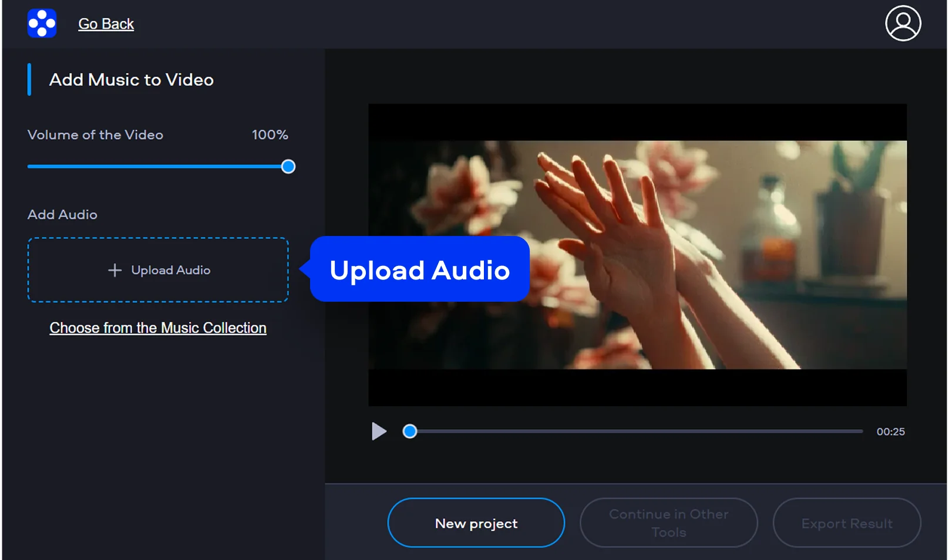Click the grey video progress bar track
The image size is (949, 560).
coord(637,431)
